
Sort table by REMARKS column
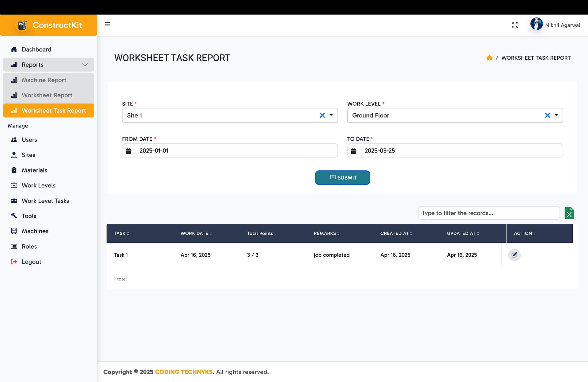pos(326,233)
